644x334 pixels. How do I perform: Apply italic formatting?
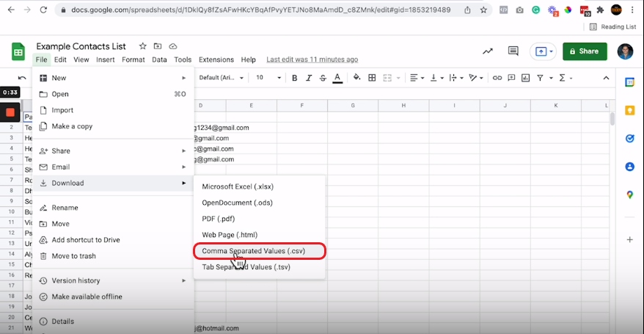click(309, 78)
